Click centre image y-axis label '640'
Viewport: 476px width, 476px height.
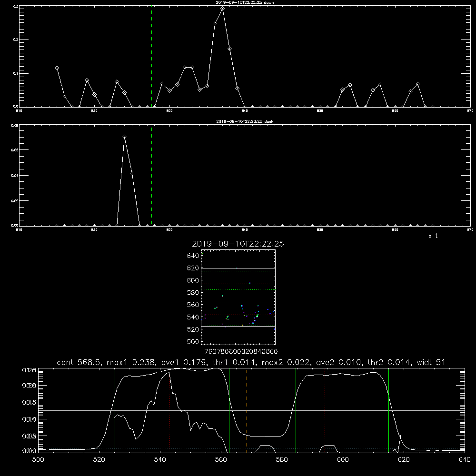[x=193, y=256]
